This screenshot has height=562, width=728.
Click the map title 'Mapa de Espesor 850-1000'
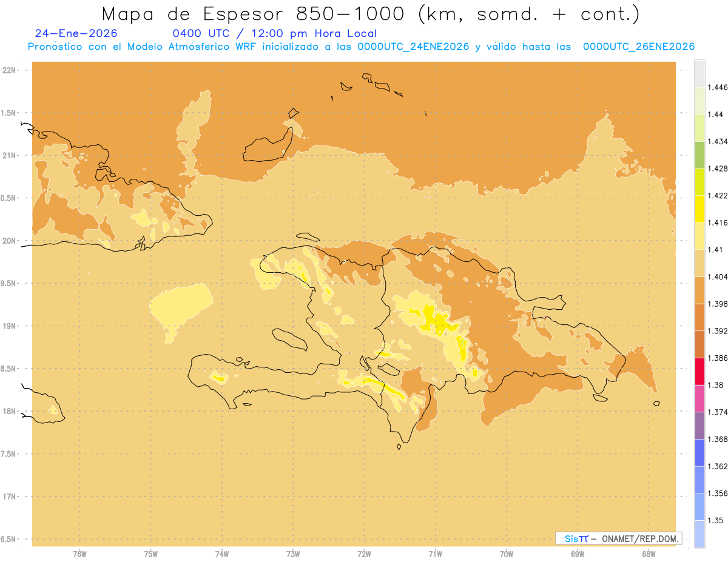coord(257,15)
